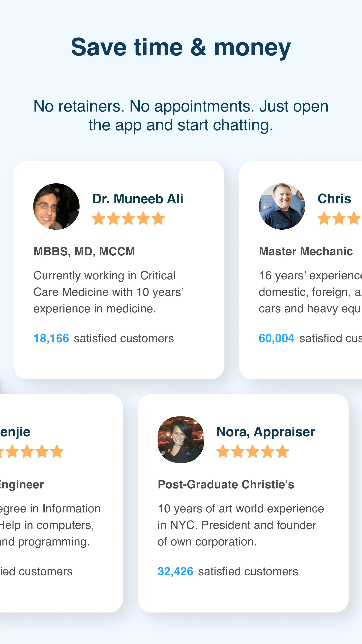Viewport: 362px width, 644px height.
Task: Tap Nora's art world experience description
Action: pos(241,525)
